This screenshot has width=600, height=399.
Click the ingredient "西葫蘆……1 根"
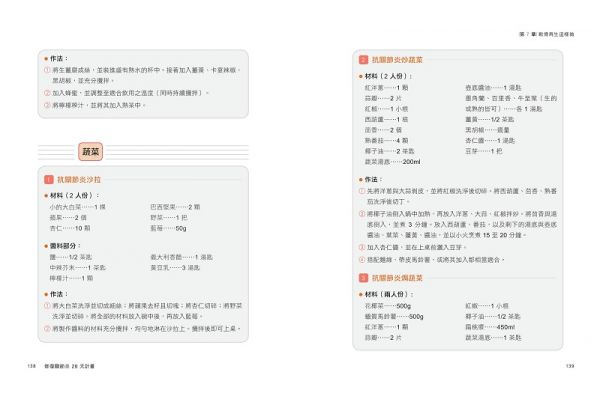(386, 119)
